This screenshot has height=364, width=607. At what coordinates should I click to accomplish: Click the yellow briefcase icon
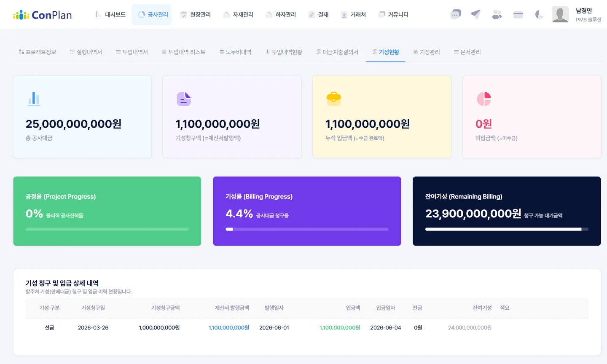click(x=333, y=99)
